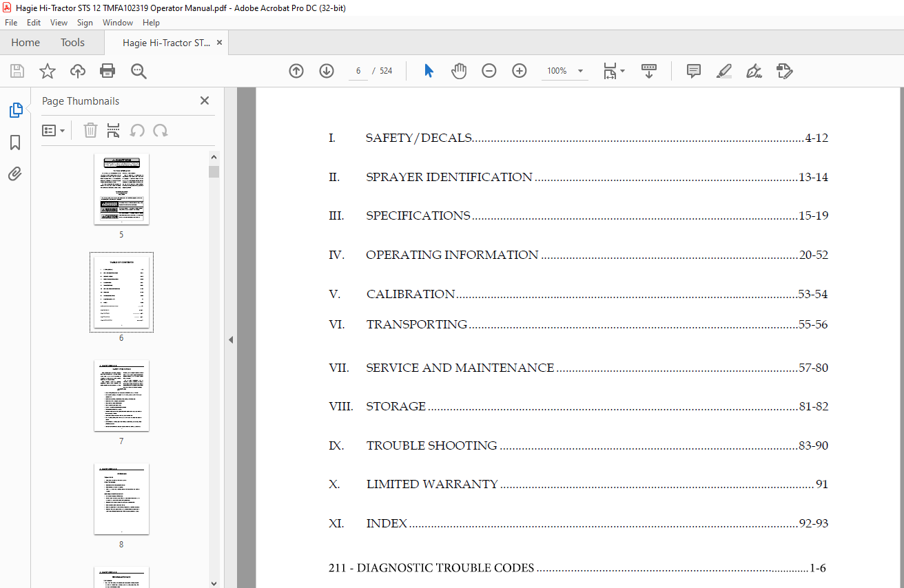Screen dimensions: 904x588
Task: Click the page number input field
Action: point(358,71)
